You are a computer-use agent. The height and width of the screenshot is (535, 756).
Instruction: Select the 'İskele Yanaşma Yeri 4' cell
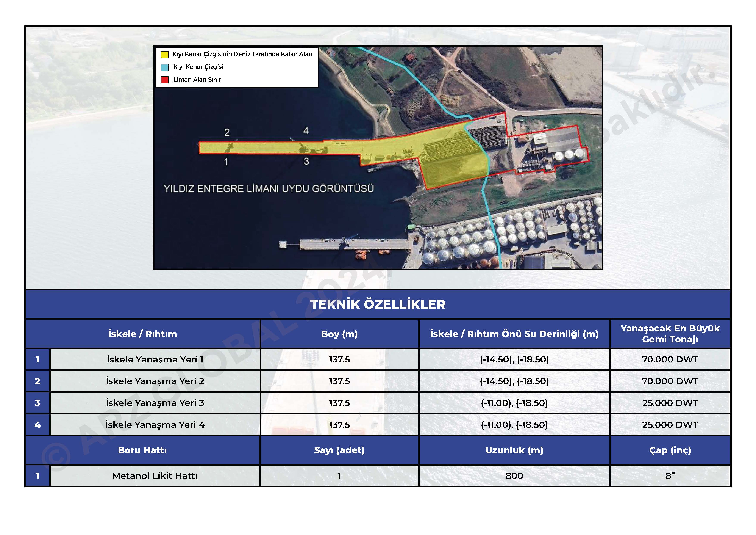[x=155, y=425]
